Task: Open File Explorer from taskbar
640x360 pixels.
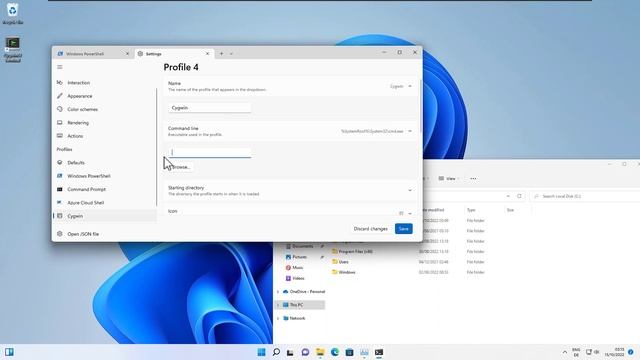Action: coord(320,352)
